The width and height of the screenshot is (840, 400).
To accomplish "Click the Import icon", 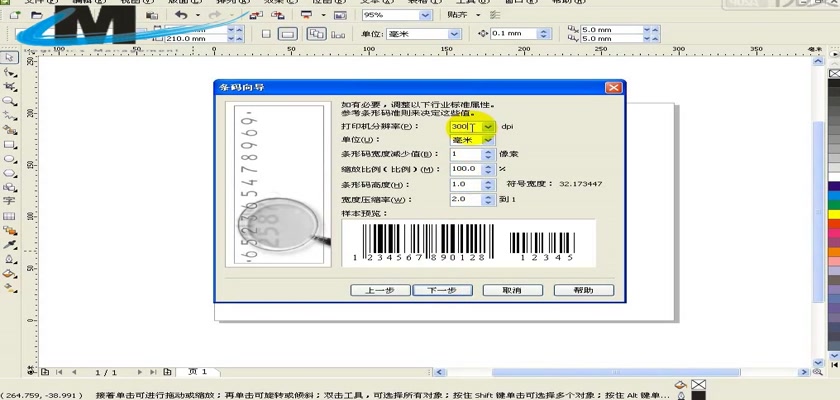I will [x=257, y=15].
